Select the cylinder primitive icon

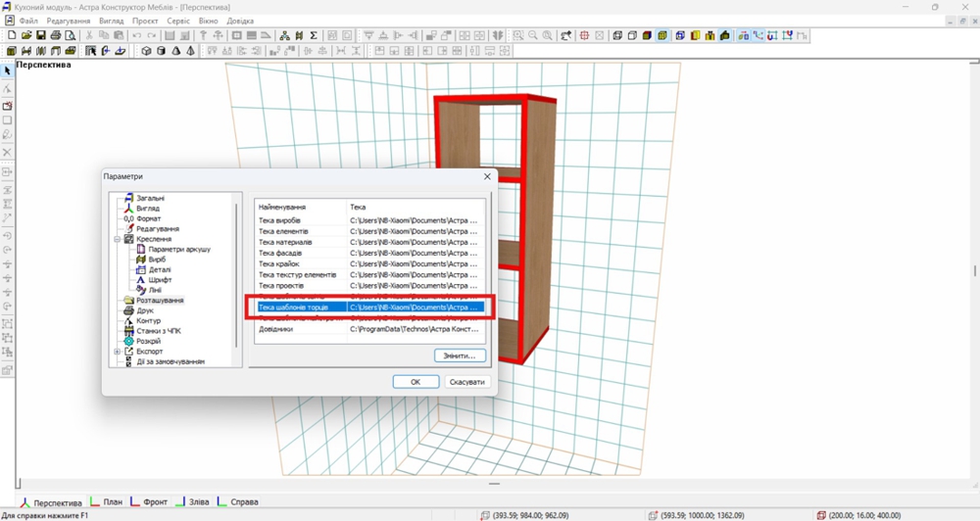(x=161, y=51)
